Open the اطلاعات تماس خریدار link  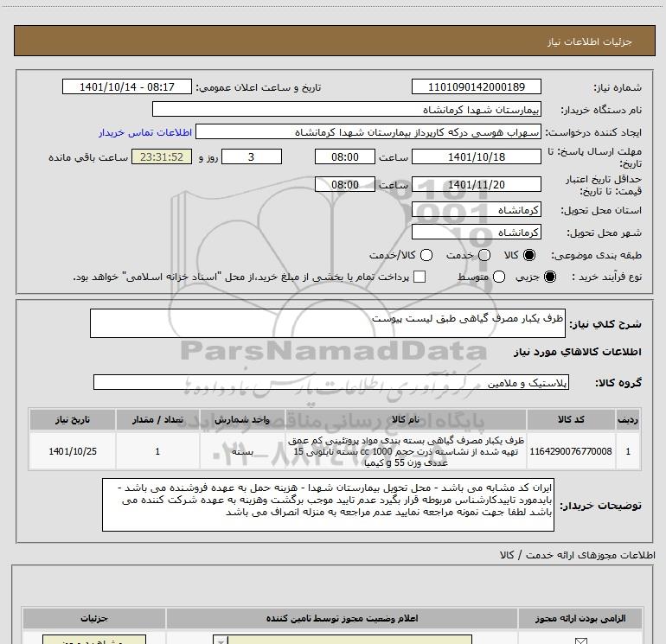pyautogui.click(x=145, y=132)
